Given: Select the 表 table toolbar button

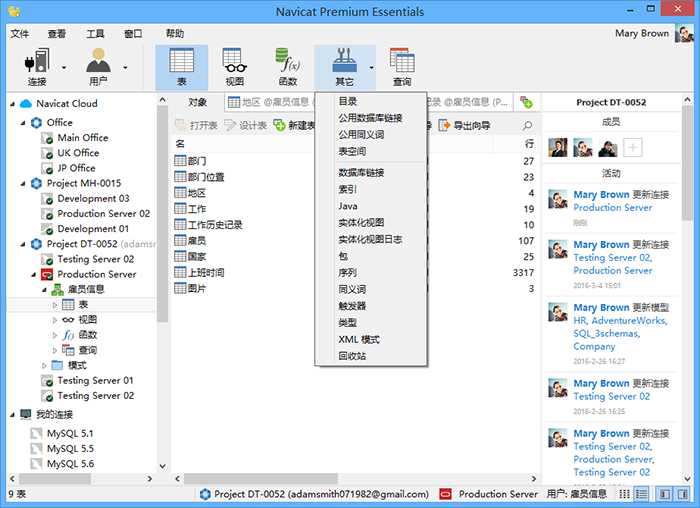Looking at the screenshot, I should [182, 68].
